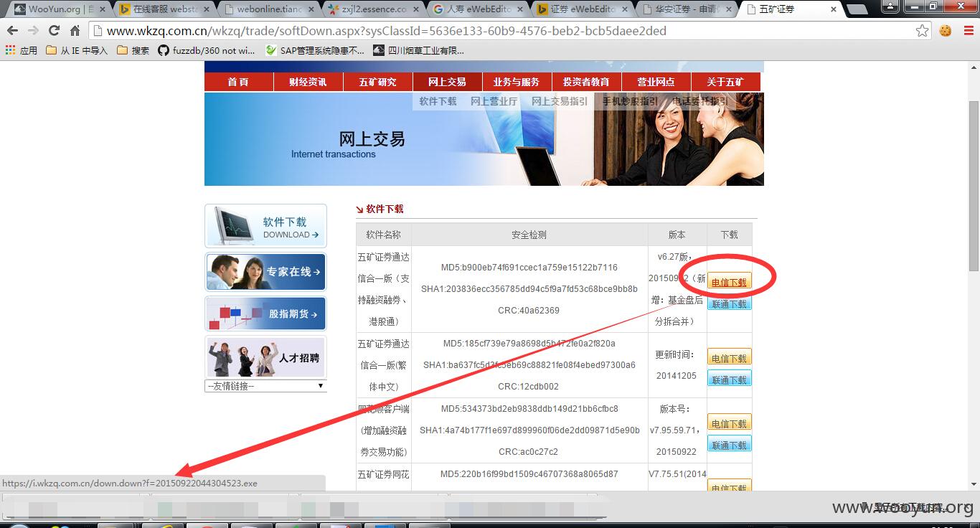Click the browser forward arrow

33,31
